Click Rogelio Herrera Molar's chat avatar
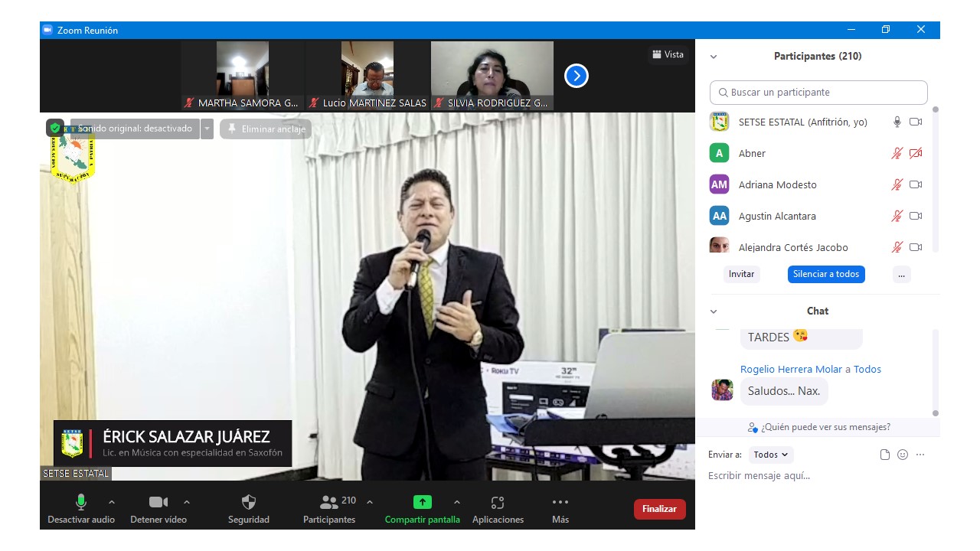The width and height of the screenshot is (980, 551). 722,390
